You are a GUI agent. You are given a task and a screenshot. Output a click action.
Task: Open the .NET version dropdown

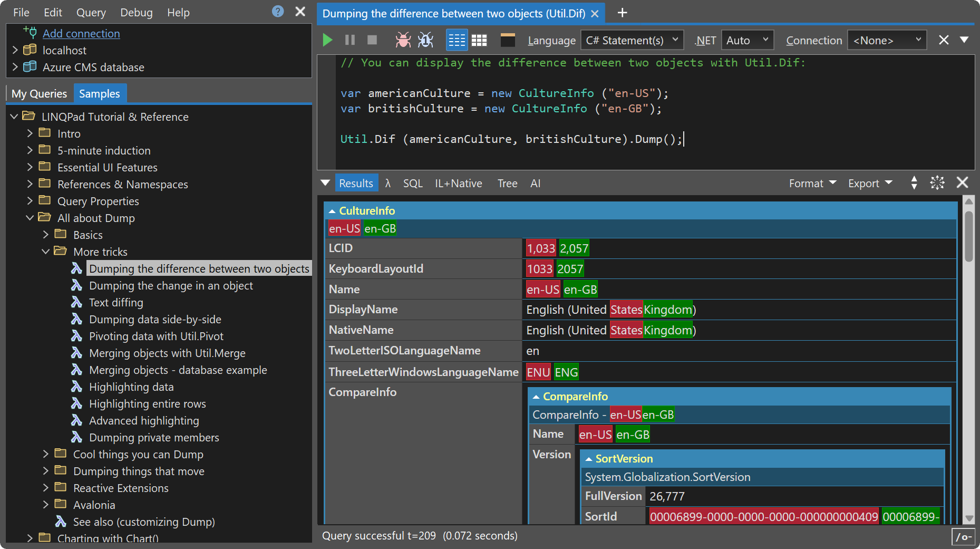(x=748, y=40)
